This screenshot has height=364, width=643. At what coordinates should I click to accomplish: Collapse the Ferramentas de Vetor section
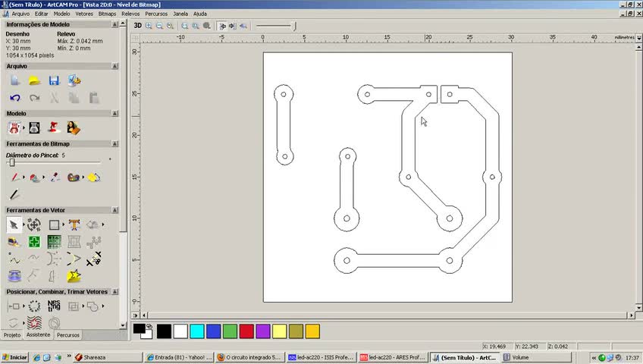(x=114, y=210)
